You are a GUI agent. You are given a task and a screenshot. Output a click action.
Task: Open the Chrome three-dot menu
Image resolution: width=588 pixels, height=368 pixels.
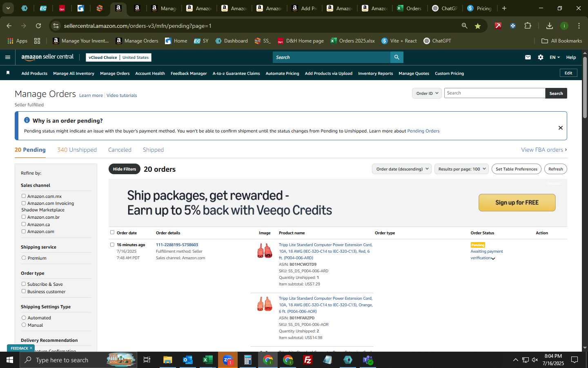pos(579,26)
